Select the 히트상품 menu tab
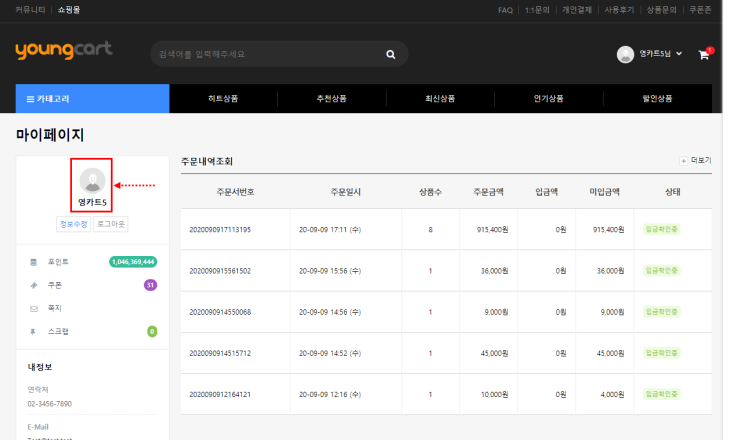 (223, 99)
